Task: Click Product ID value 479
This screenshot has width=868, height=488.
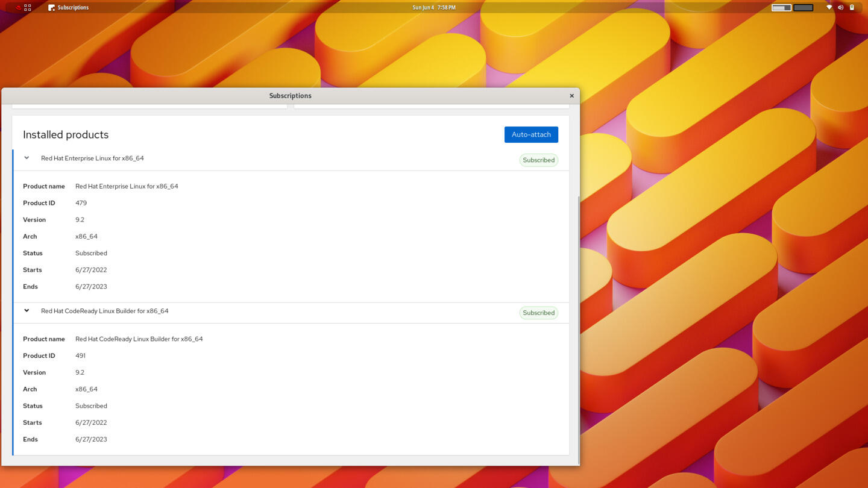Action: [81, 203]
